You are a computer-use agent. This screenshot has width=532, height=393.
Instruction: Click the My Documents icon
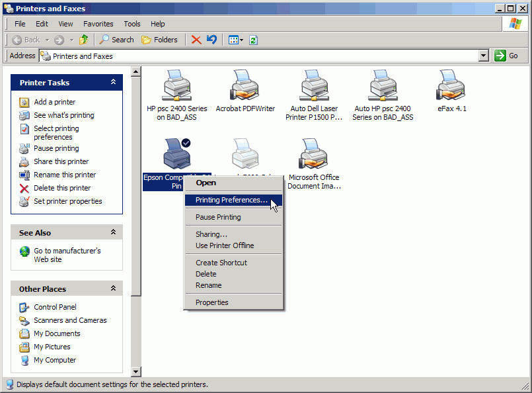[24, 334]
